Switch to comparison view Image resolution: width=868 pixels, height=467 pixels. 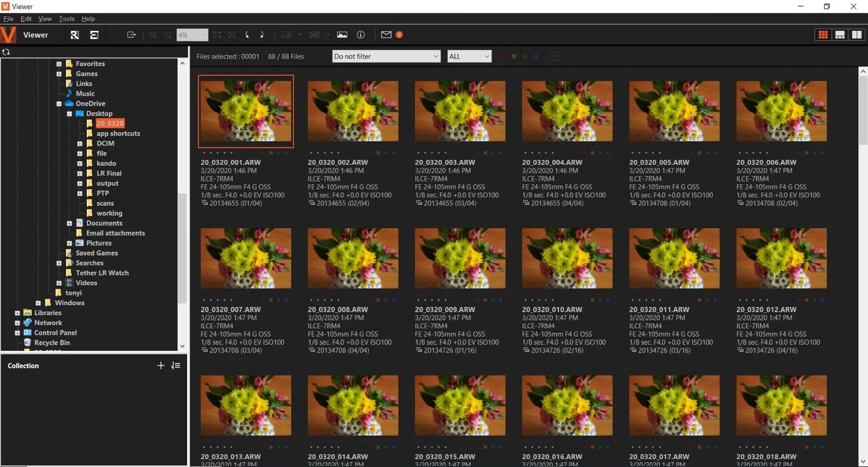857,35
